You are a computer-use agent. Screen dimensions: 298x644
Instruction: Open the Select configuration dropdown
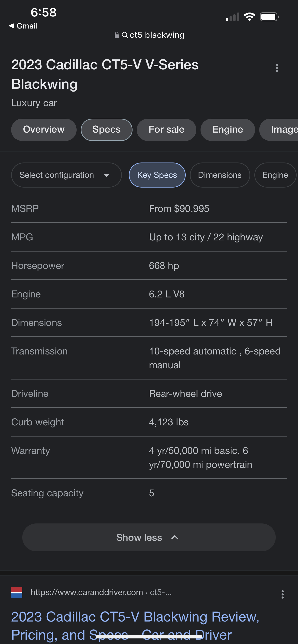66,175
